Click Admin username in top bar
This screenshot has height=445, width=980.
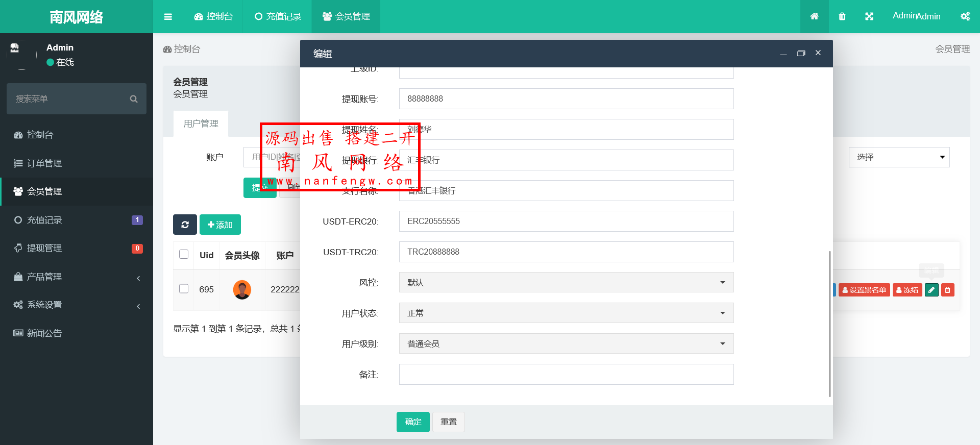(x=916, y=16)
